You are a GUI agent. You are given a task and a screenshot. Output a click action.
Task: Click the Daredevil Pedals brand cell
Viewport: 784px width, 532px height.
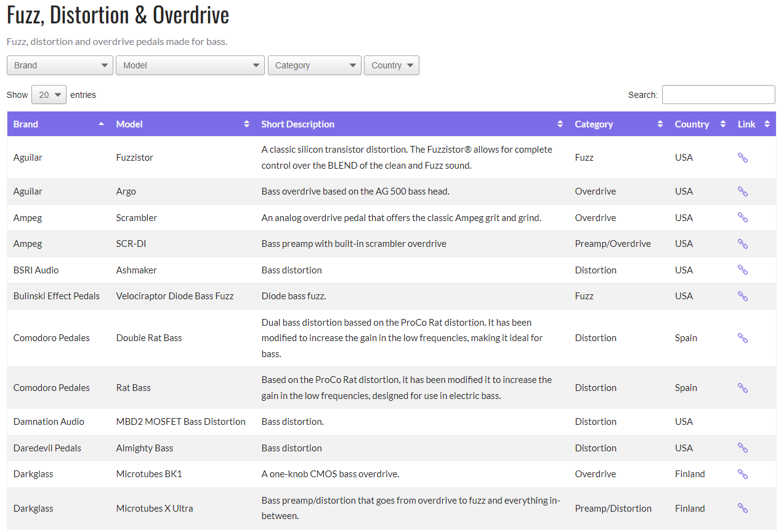click(47, 448)
